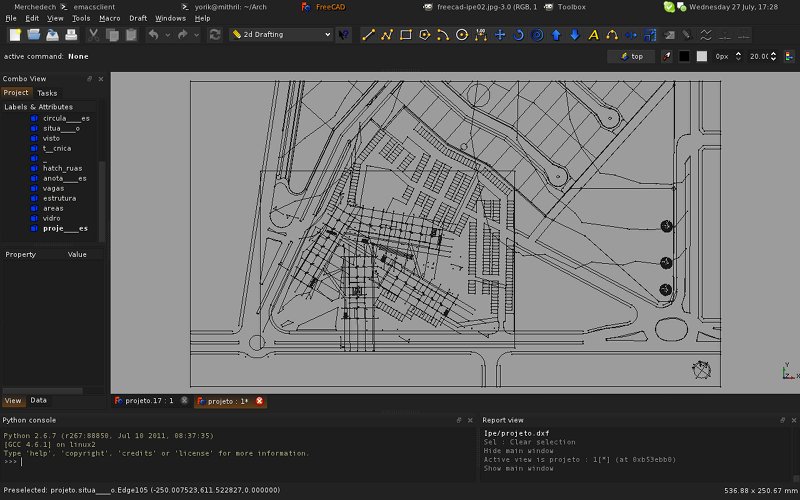Redo the last undone action
Viewport: 800px width, 500px height.
[182, 35]
